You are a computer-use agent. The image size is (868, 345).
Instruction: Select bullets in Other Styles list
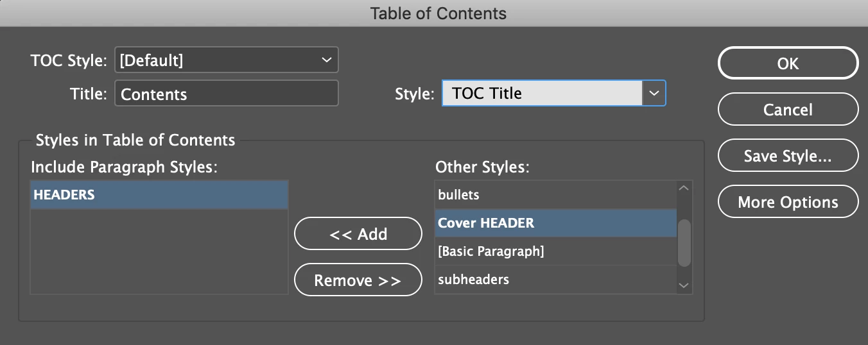point(555,194)
